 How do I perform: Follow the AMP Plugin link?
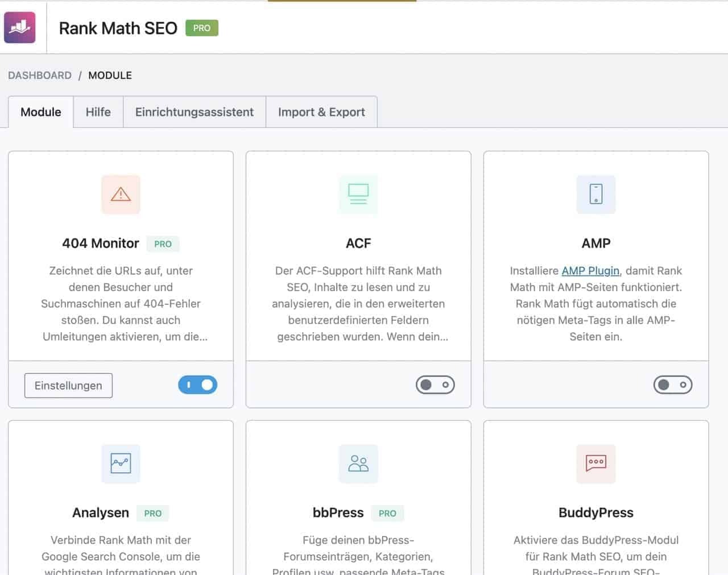tap(590, 271)
